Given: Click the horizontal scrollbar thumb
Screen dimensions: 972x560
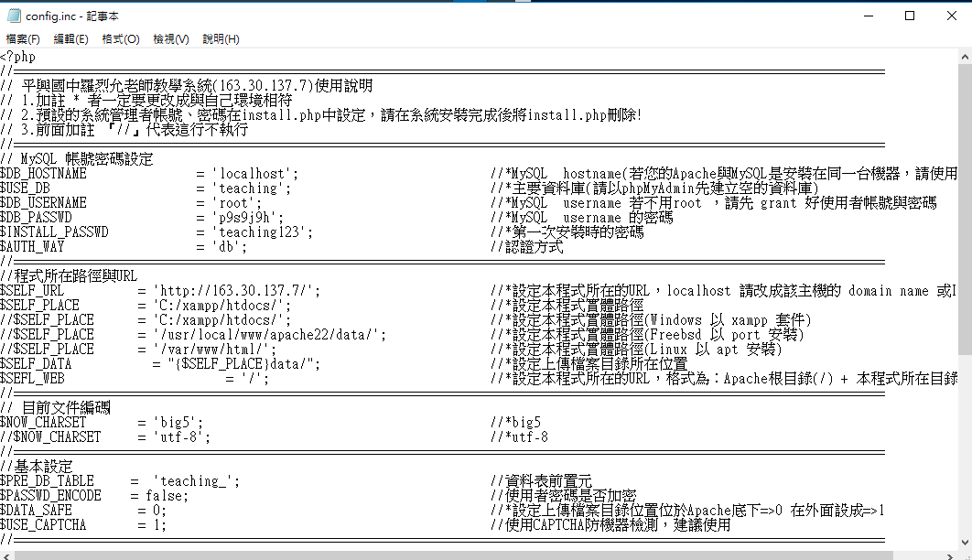Looking at the screenshot, I should pyautogui.click(x=453, y=555).
